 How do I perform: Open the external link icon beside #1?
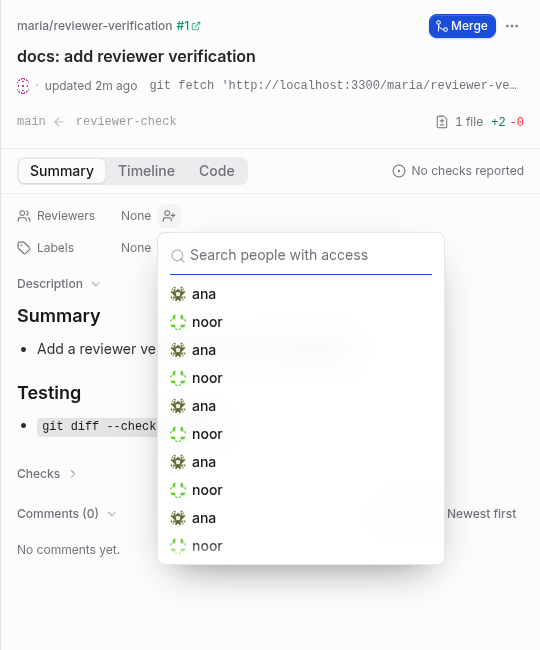pos(196,26)
